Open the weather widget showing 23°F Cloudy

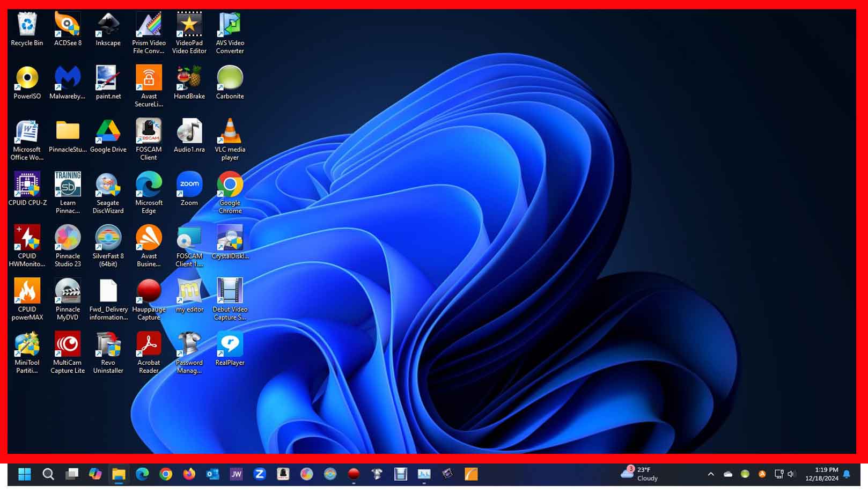coord(639,474)
